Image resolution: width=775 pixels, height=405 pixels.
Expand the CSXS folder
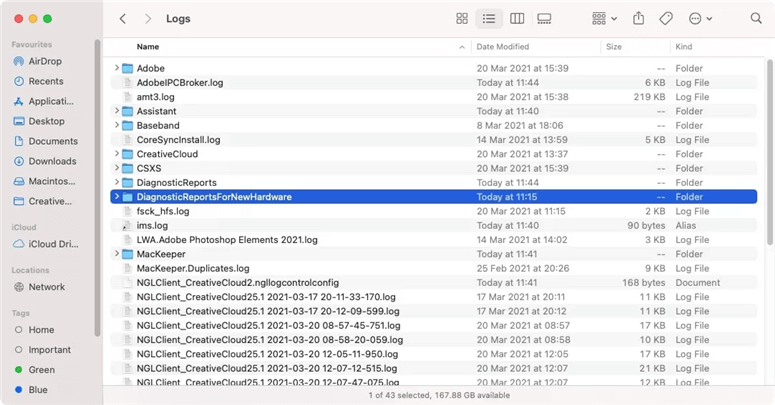(117, 168)
